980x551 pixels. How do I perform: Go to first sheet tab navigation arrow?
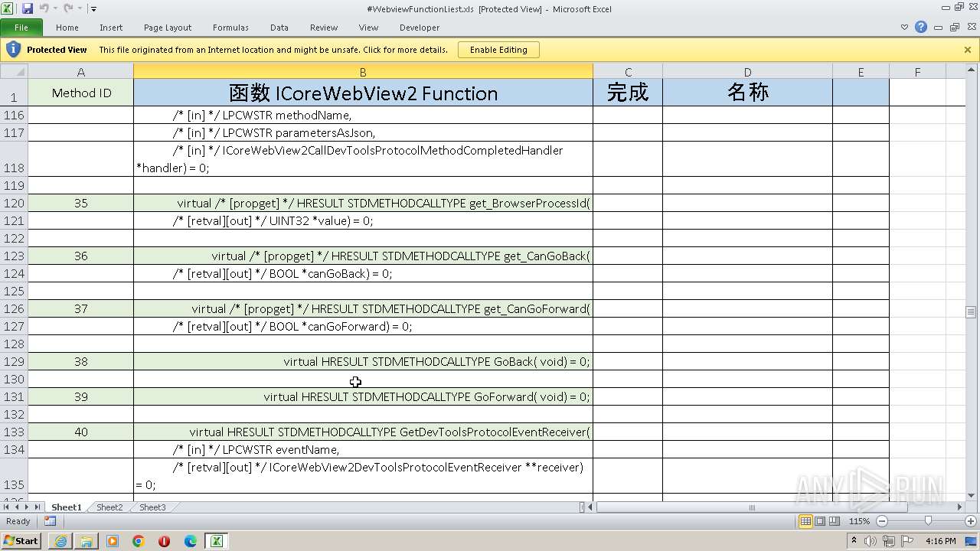7,507
